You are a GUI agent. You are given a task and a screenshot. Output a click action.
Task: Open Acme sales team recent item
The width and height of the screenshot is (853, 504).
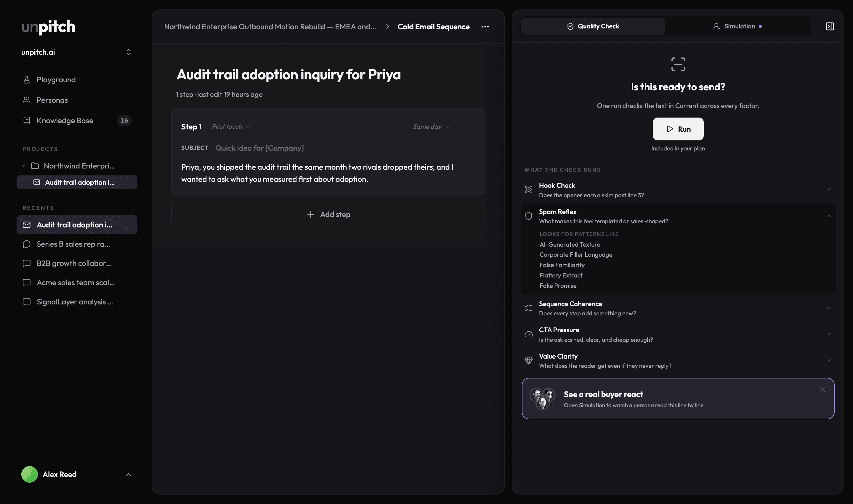[77, 283]
